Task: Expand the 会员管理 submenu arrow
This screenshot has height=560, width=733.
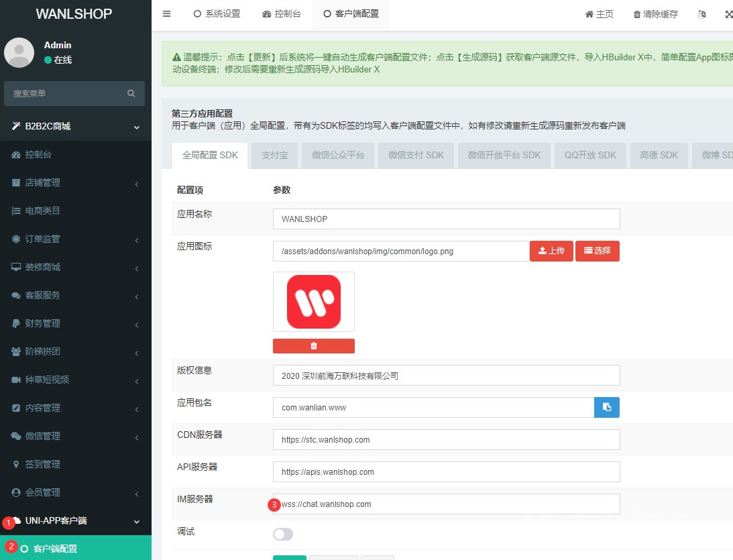Action: [x=137, y=494]
